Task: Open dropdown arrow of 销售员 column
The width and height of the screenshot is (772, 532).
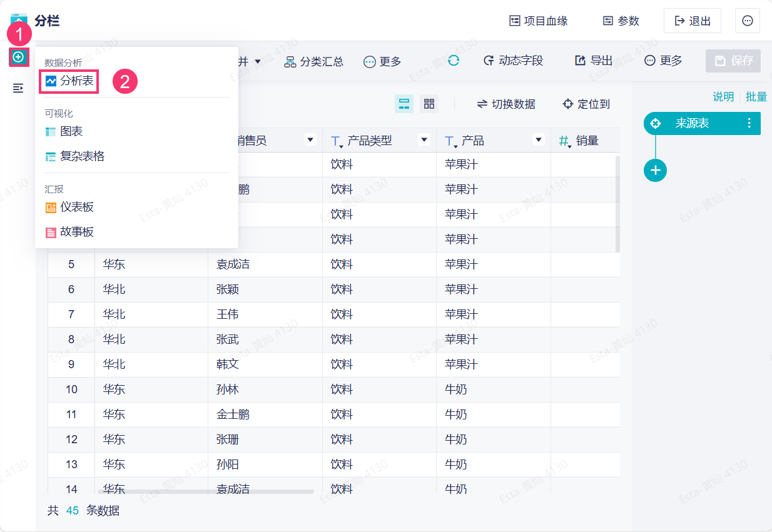Action: [x=310, y=140]
